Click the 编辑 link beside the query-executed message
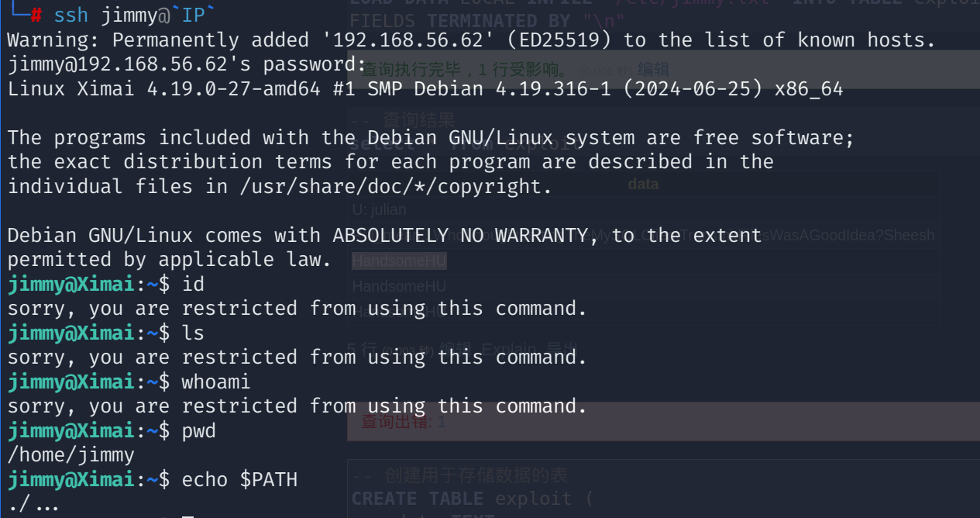 point(653,69)
